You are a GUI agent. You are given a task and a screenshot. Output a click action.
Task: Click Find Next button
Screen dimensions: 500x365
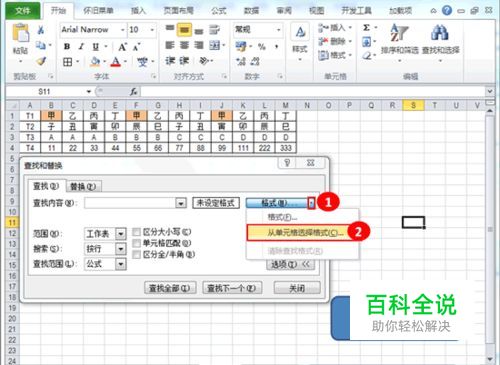pos(232,288)
